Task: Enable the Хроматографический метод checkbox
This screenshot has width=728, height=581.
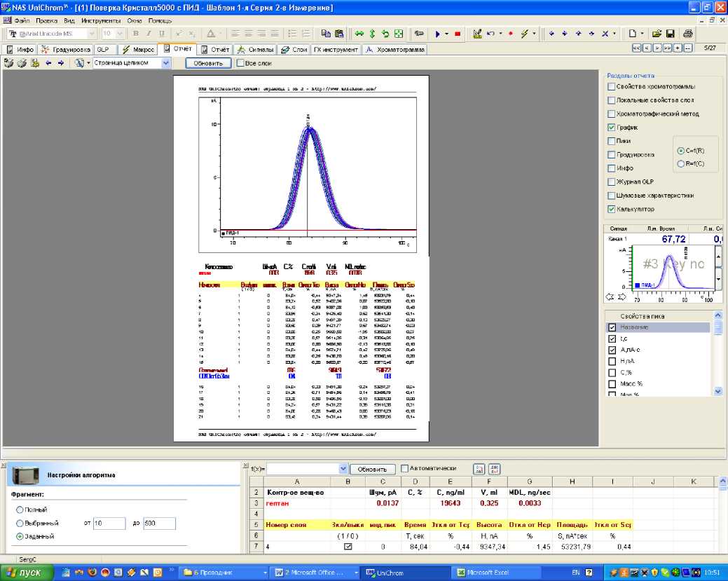Action: pyautogui.click(x=612, y=114)
